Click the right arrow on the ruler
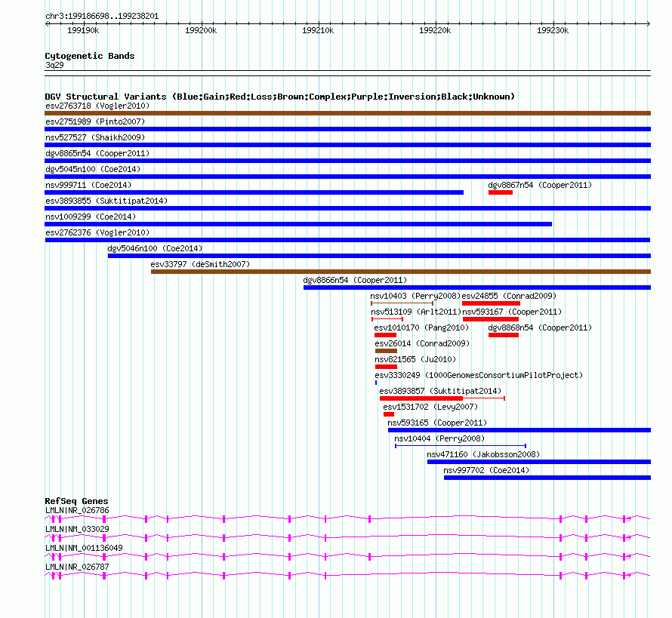672x618 pixels. tap(649, 23)
